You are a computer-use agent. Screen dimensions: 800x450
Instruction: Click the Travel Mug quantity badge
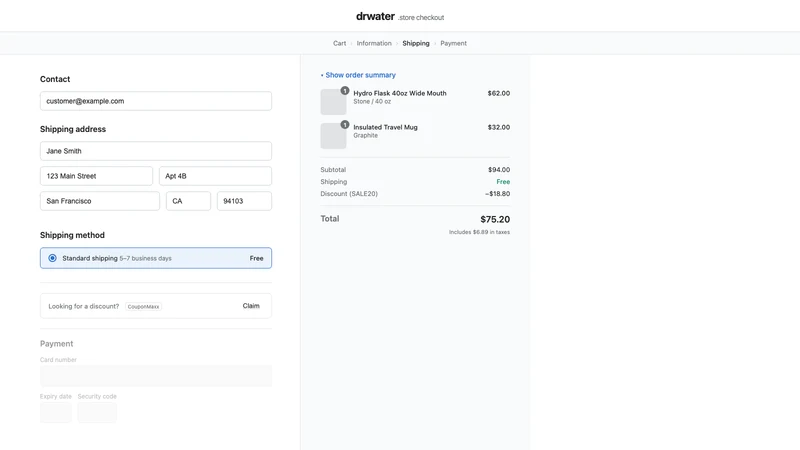point(345,124)
